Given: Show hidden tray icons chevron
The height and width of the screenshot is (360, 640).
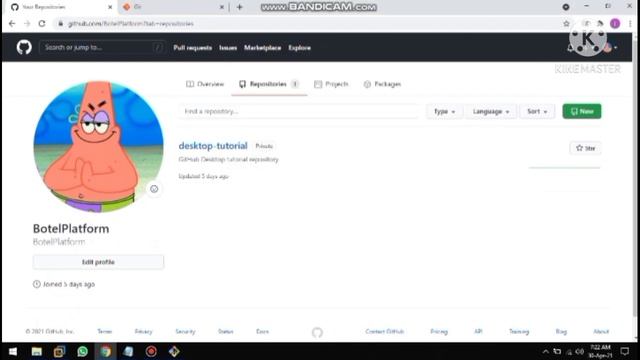Looking at the screenshot, I should [x=546, y=351].
